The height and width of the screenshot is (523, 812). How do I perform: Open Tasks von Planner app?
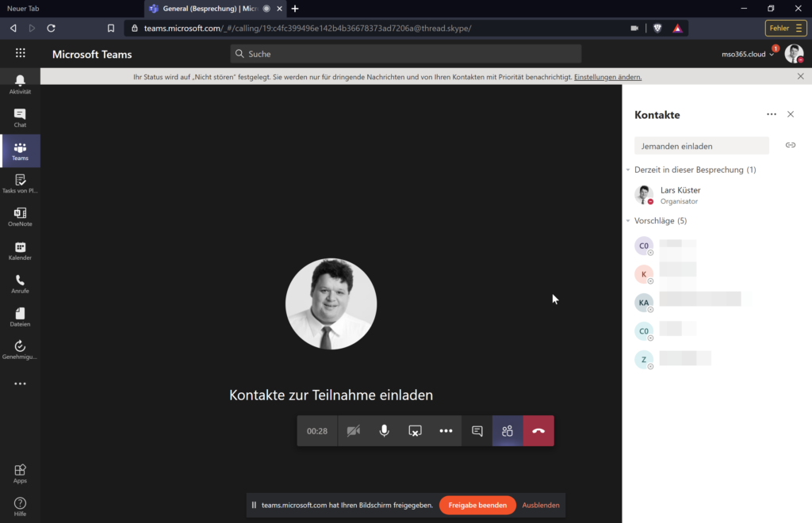click(x=20, y=184)
